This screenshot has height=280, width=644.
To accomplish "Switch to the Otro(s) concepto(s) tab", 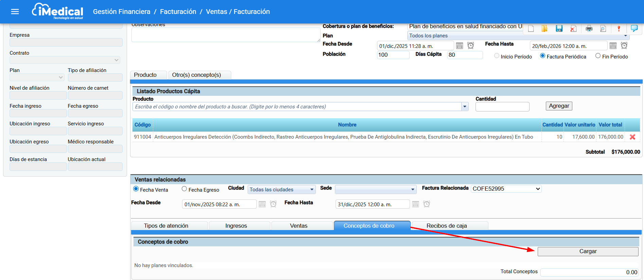I will (x=196, y=75).
